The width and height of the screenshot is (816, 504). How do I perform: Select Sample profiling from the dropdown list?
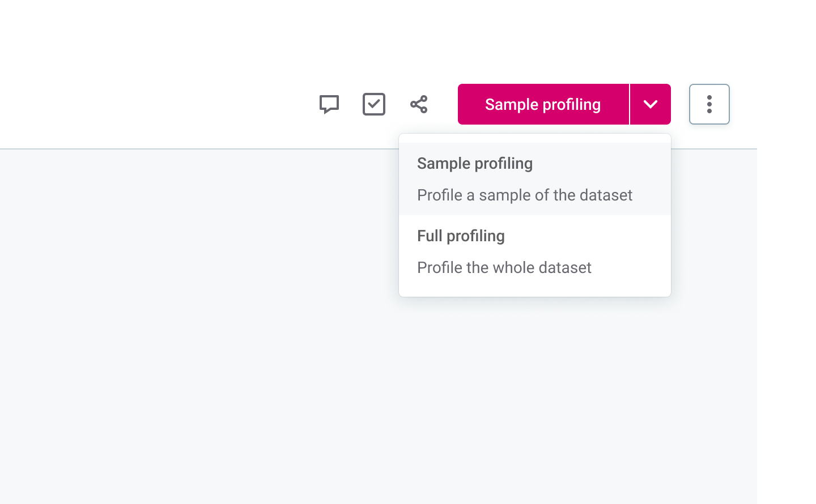475,164
